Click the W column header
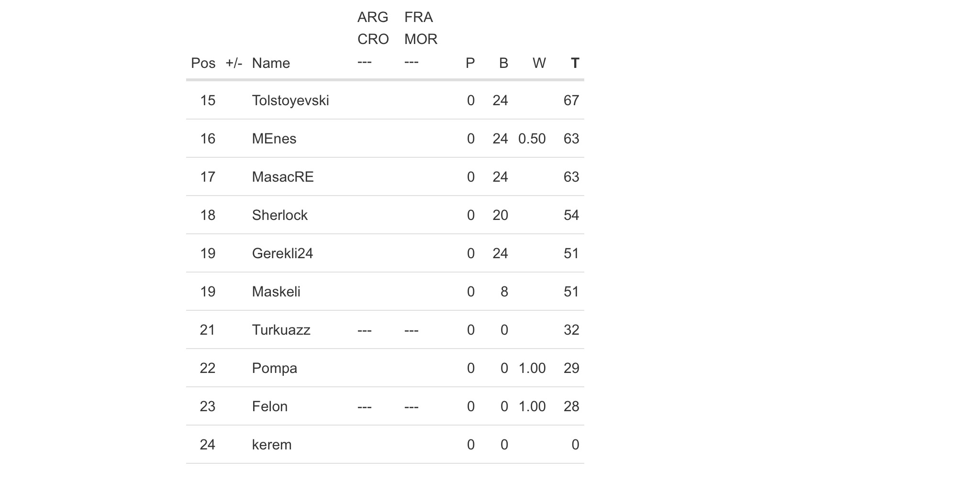The width and height of the screenshot is (980, 481). [539, 63]
